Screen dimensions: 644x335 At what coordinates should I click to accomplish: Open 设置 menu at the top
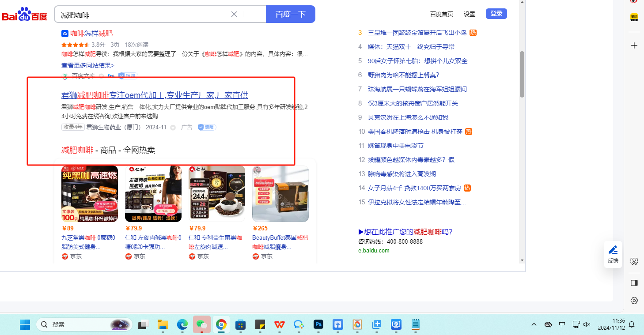pos(470,14)
